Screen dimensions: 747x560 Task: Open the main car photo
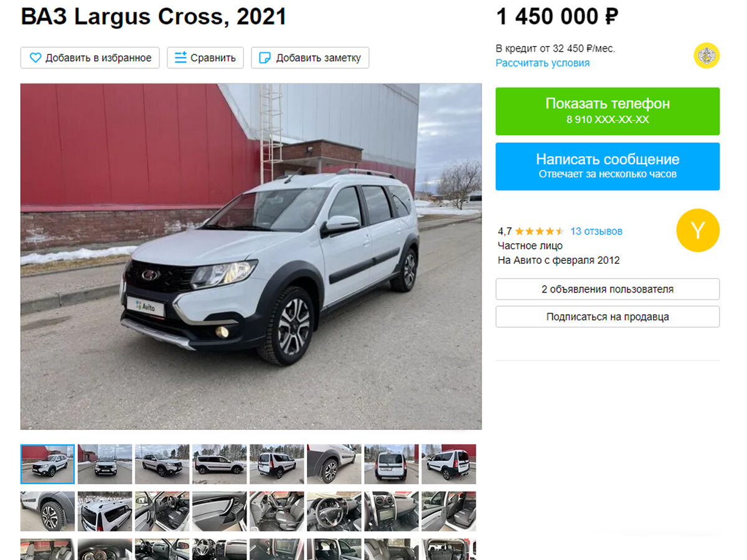[251, 256]
